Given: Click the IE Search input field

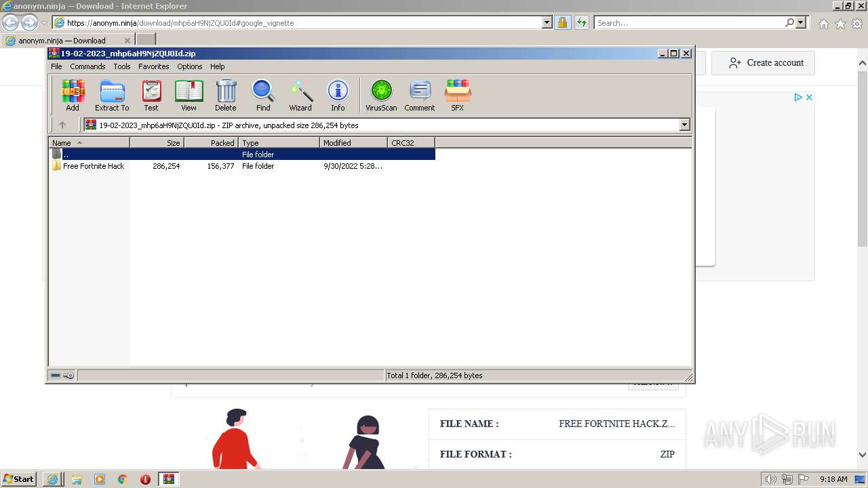Looking at the screenshot, I should pyautogui.click(x=688, y=22).
